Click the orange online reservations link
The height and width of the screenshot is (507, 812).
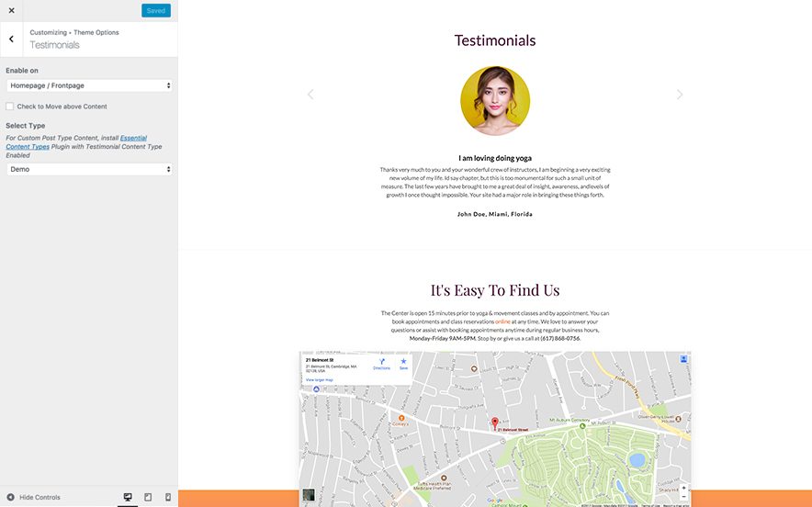(502, 322)
